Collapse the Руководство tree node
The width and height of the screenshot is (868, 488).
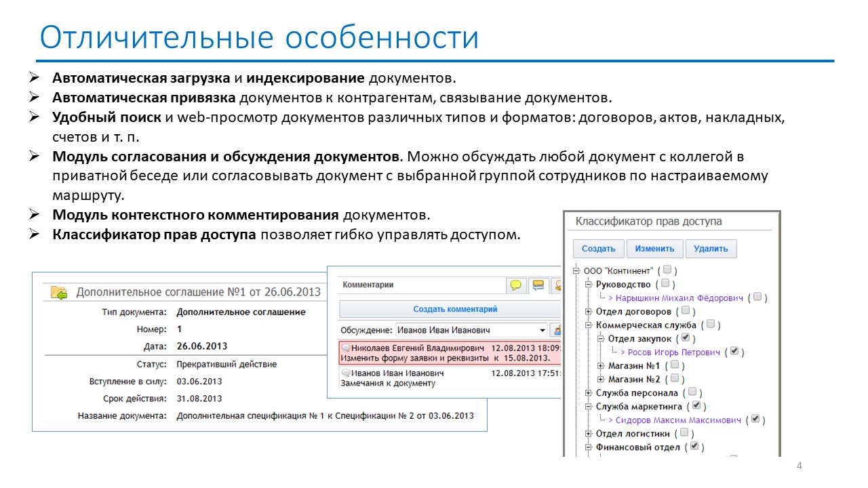(589, 284)
